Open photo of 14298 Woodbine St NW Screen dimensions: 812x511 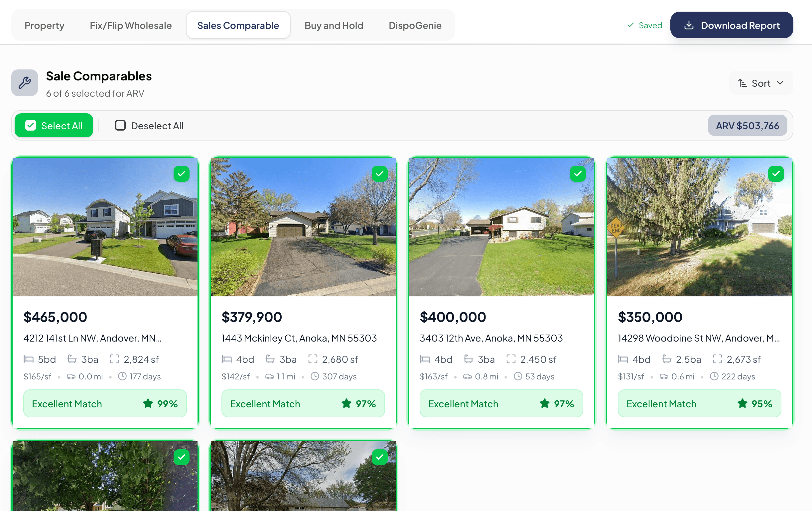700,227
